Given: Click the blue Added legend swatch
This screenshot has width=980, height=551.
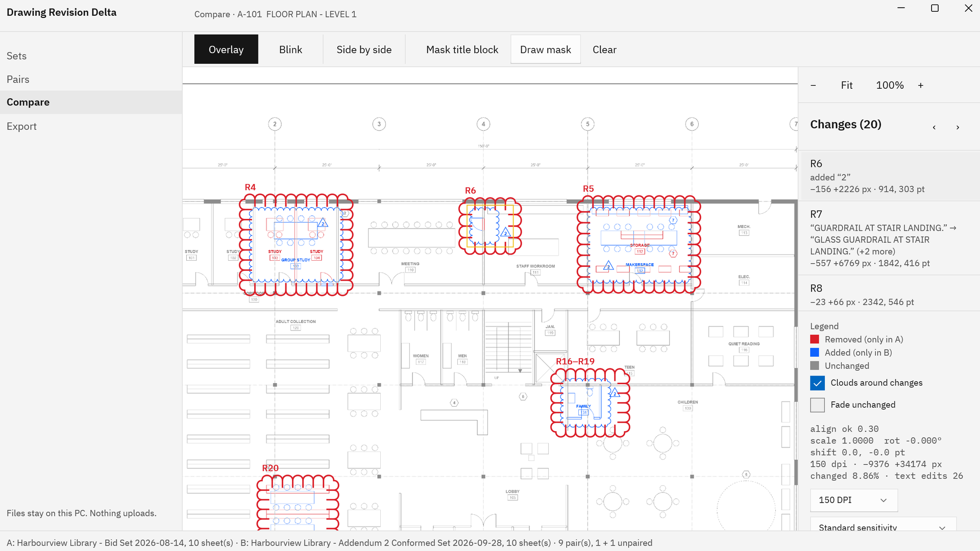Looking at the screenshot, I should pos(815,353).
